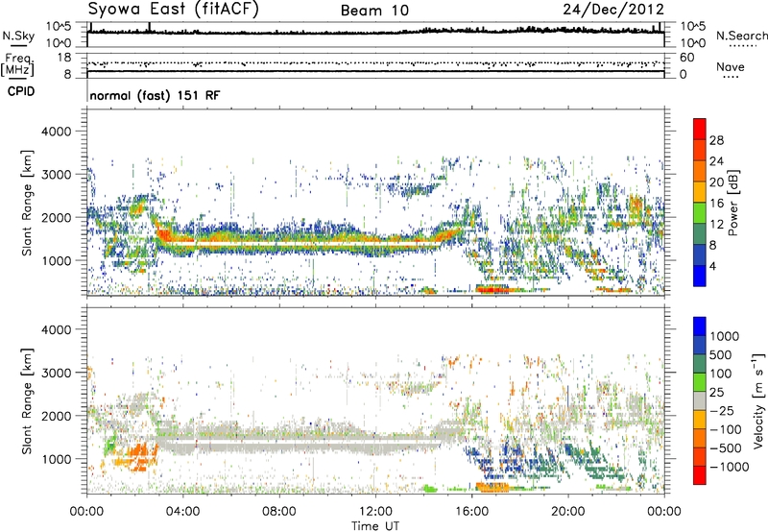Screen dimensions: 768x532
Task: Click the '08:00' time axis tick label
Action: point(279,512)
